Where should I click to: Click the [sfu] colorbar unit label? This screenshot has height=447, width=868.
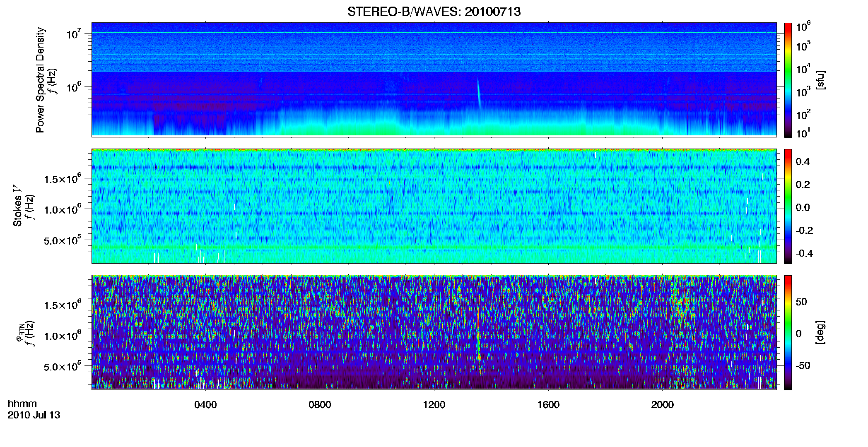[x=820, y=80]
